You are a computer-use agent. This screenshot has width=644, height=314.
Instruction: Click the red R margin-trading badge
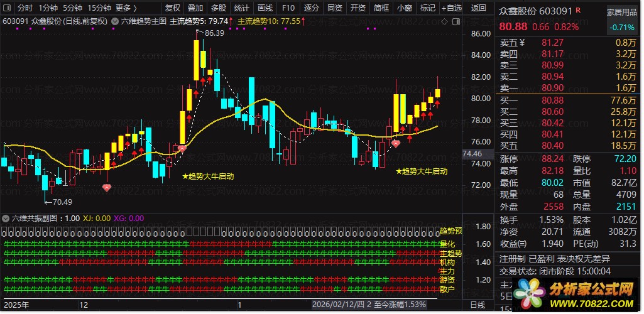[578, 10]
